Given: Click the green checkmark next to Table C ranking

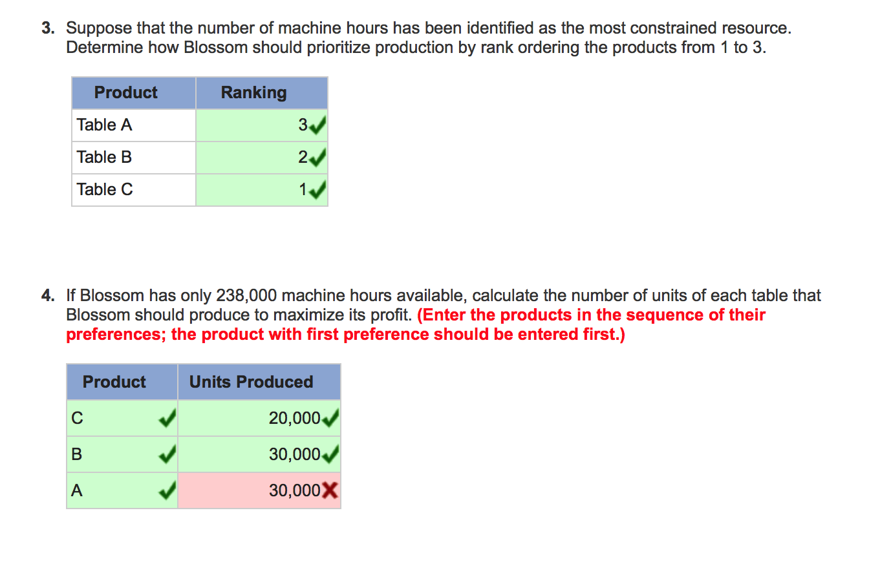Looking at the screenshot, I should tap(317, 190).
